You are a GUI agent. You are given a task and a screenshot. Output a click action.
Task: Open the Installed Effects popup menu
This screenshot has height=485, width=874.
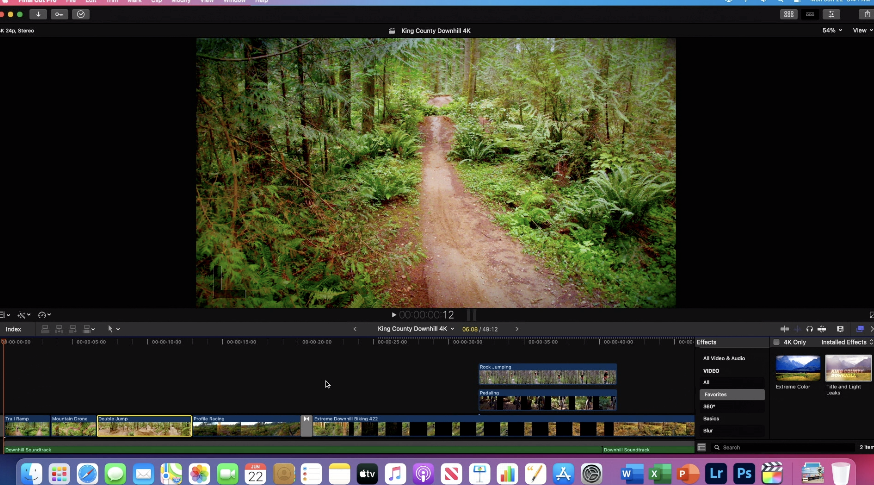point(847,342)
